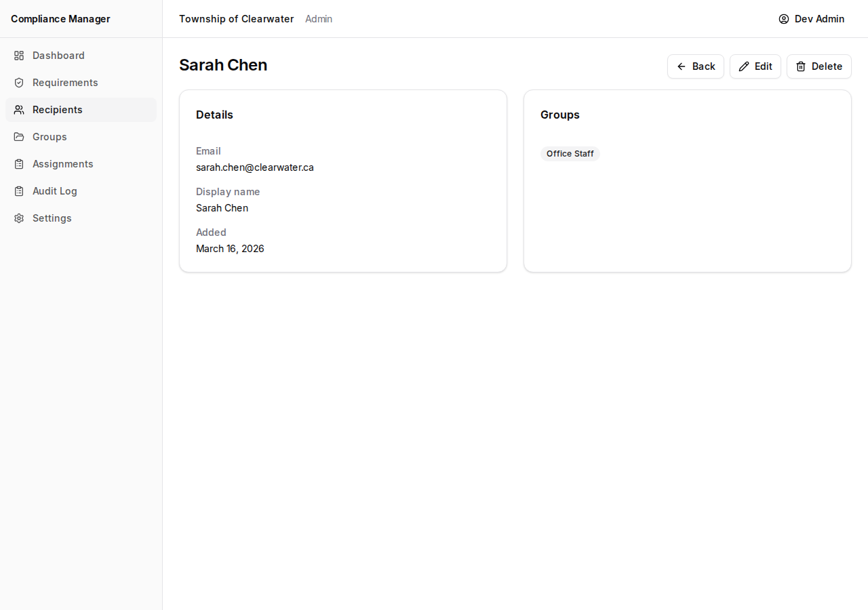Edit the Sarah Chen recipient
Image resolution: width=868 pixels, height=610 pixels.
tap(755, 66)
